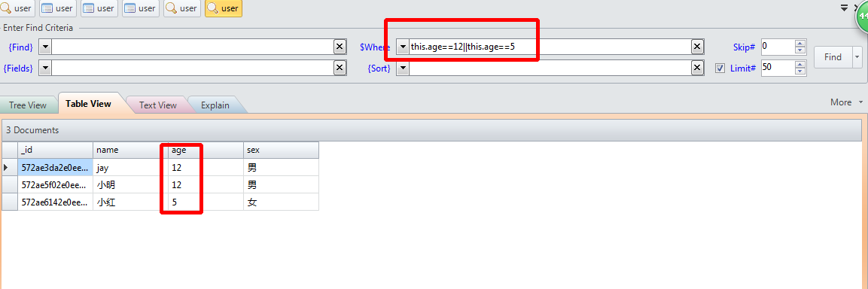The image size is (868, 289).
Task: Click the {Find} label link
Action: pos(21,47)
